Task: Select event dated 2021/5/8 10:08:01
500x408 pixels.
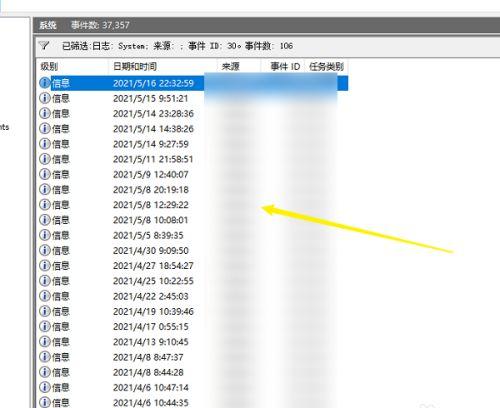Action: (x=193, y=220)
